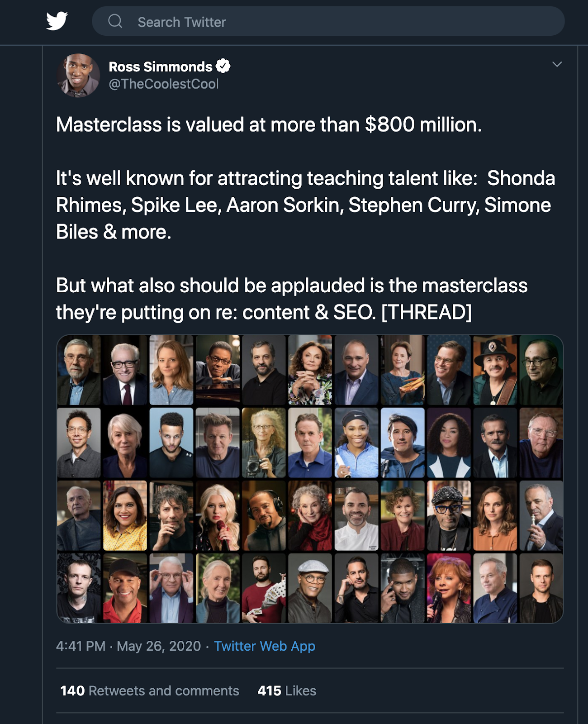Screen dimensions: 588x724
Task: Click Serena Williams' photo in the grid
Action: click(357, 443)
